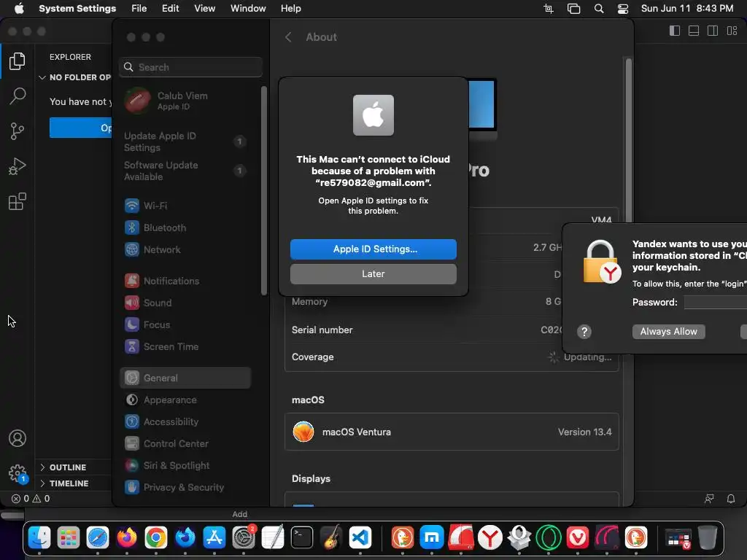Screen dimensions: 747x560
Task: Open the Explorer view in VS Code activity bar
Action: pos(18,61)
